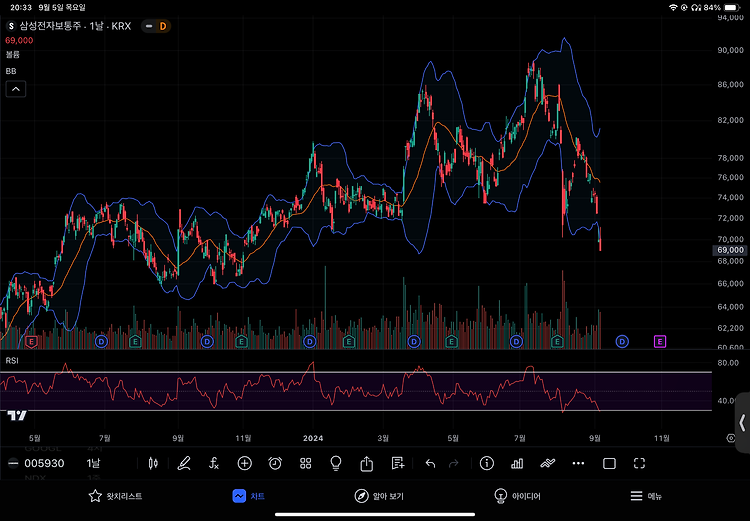Tap the 2024 date axis label
This screenshot has width=750, height=521.
[313, 438]
